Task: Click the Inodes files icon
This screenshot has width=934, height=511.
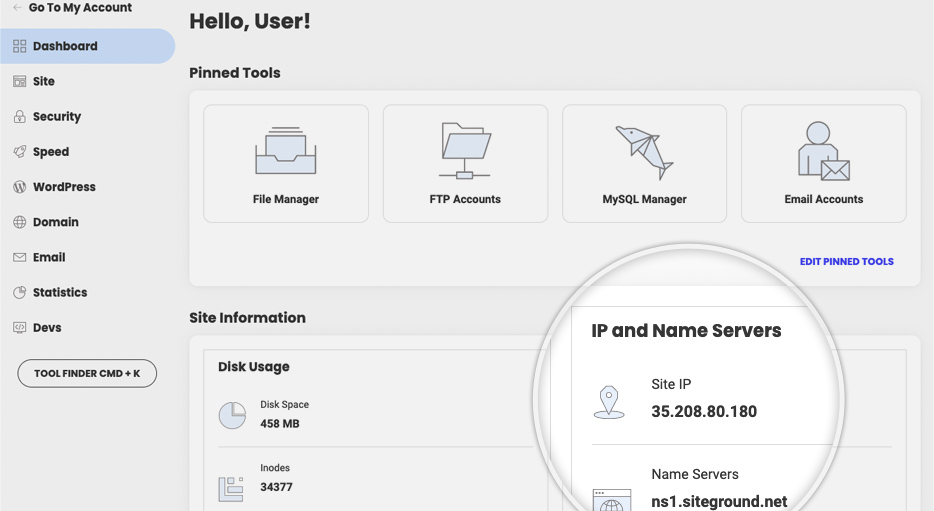Action: (231, 489)
